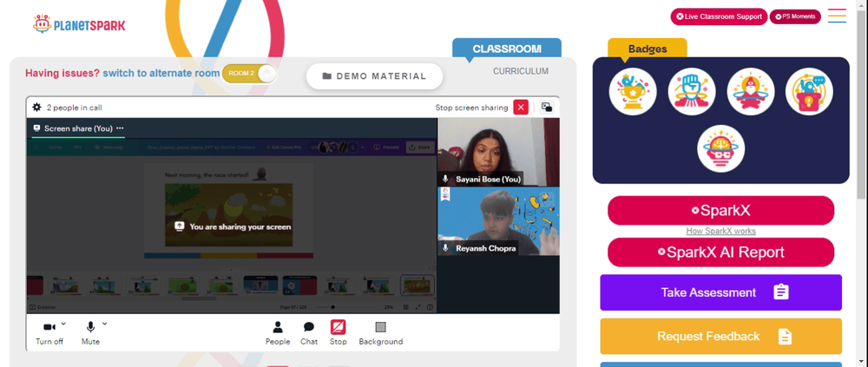
Task: Open Background effects
Action: click(381, 333)
